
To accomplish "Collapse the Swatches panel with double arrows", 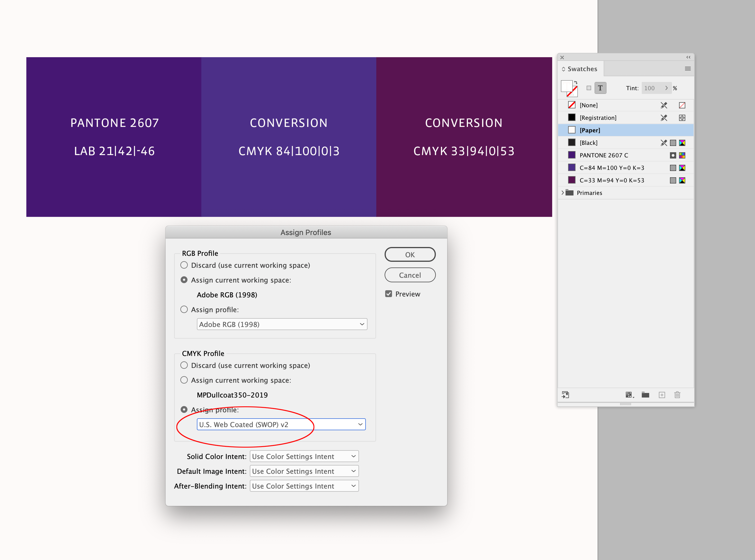I will [x=688, y=57].
